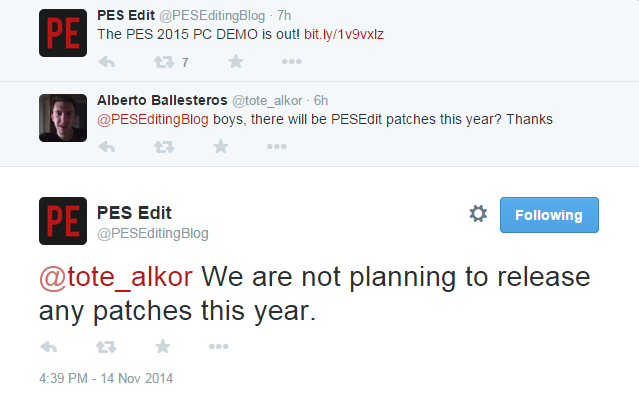Favorite the PES 2015 PC DEMO tweet
639x395 pixels.
coord(236,62)
